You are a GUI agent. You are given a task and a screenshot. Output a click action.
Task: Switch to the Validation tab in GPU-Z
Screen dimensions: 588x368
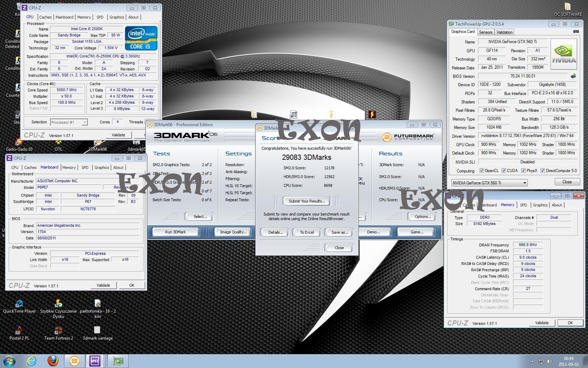point(504,32)
